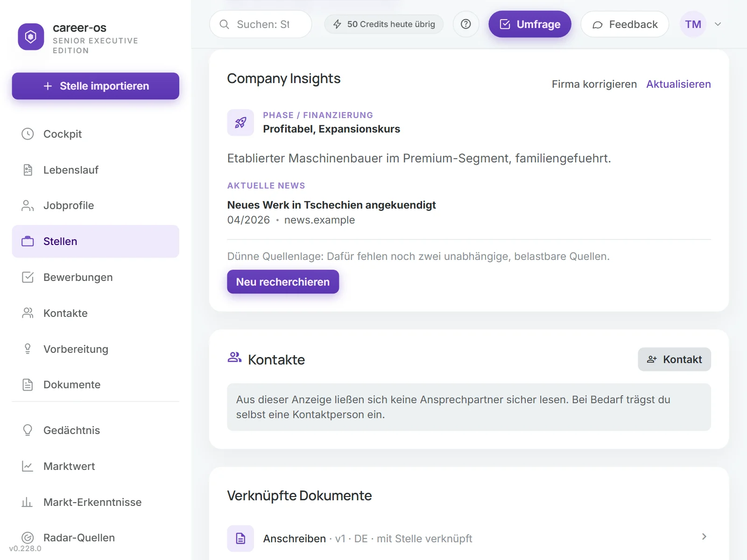The height and width of the screenshot is (560, 747).
Task: Open the TM user avatar
Action: [x=693, y=24]
